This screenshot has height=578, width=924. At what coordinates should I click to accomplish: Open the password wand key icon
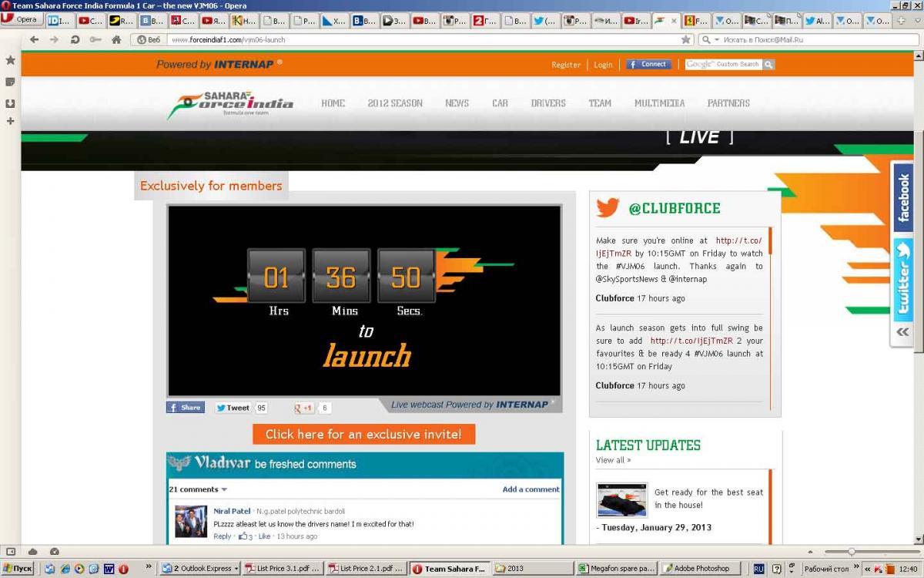(x=95, y=39)
